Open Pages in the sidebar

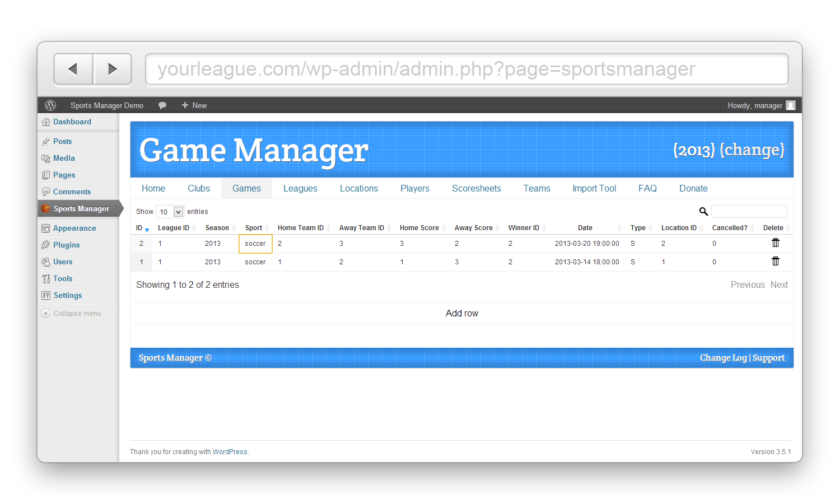pyautogui.click(x=64, y=175)
